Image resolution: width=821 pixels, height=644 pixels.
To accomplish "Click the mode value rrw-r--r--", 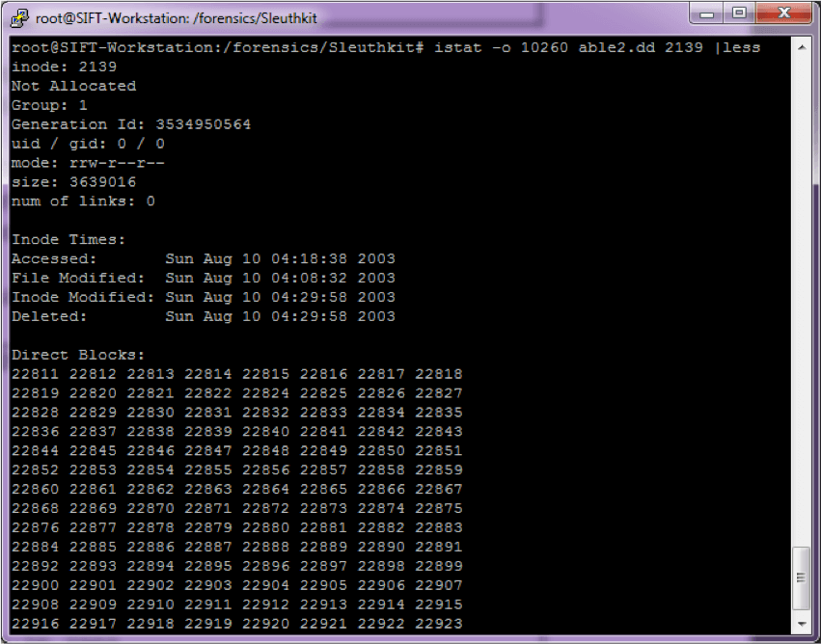I will (x=117, y=163).
